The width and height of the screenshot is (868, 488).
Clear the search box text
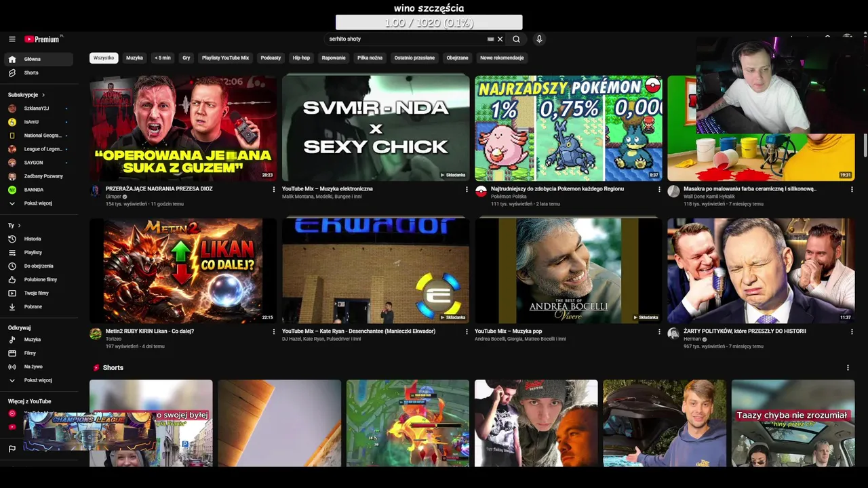pyautogui.click(x=500, y=39)
